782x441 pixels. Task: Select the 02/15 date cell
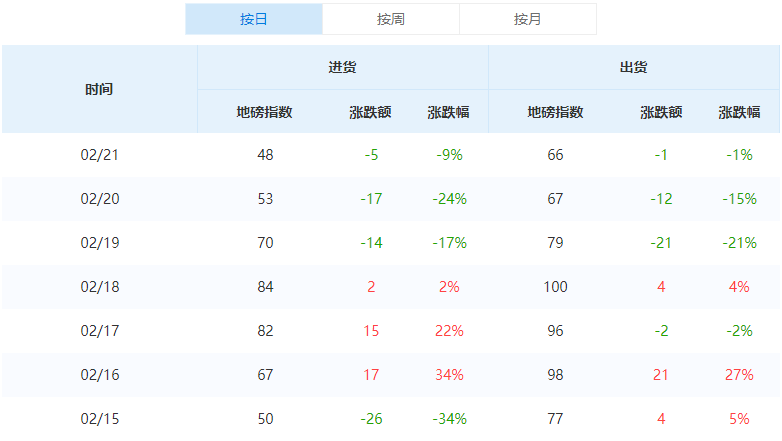[100, 419]
